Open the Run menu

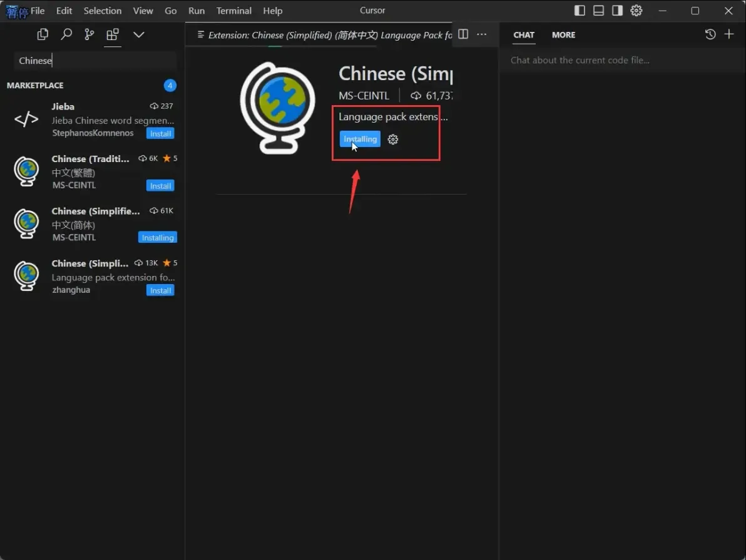click(196, 11)
